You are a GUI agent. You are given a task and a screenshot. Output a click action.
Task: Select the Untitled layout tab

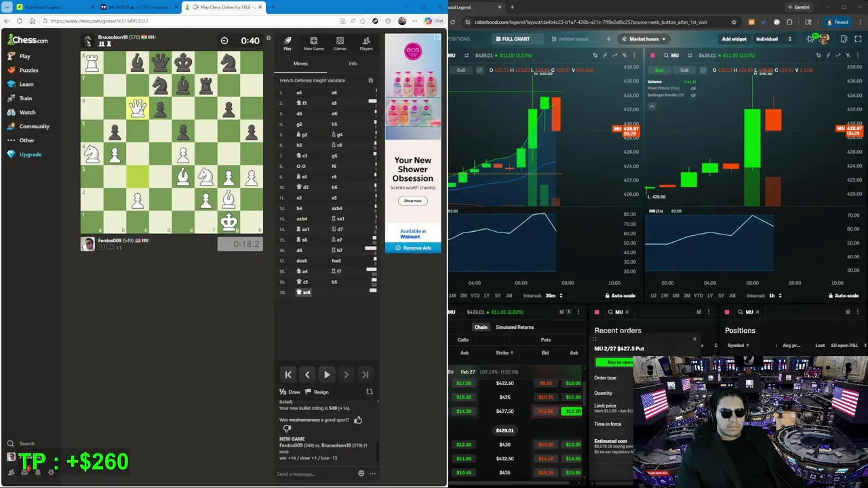(x=570, y=39)
